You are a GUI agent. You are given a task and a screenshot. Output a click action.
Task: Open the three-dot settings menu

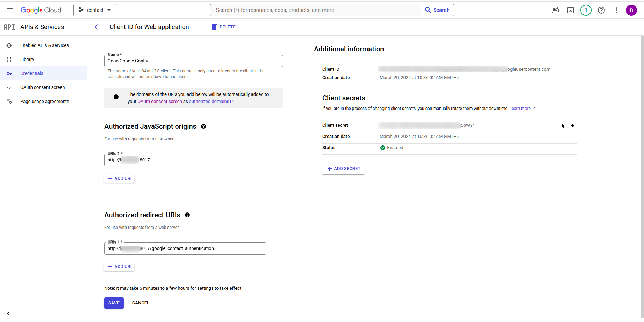(617, 10)
